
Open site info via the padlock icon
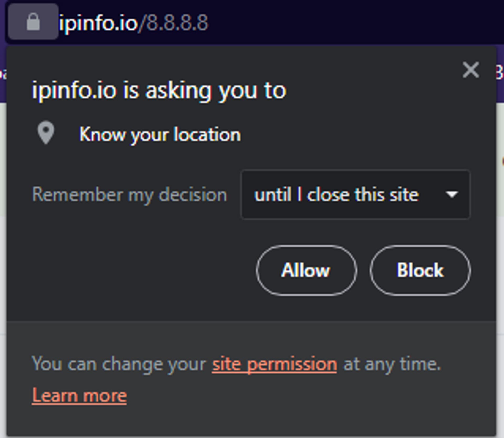pos(33,22)
